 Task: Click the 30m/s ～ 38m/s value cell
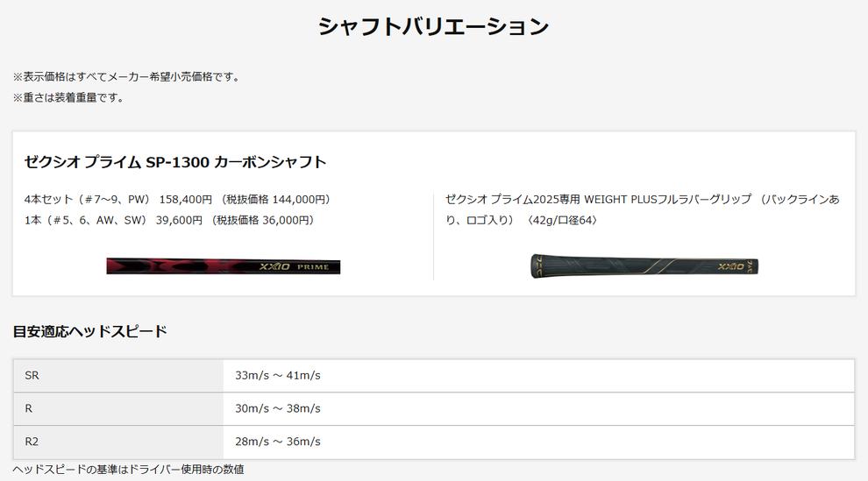538,408
